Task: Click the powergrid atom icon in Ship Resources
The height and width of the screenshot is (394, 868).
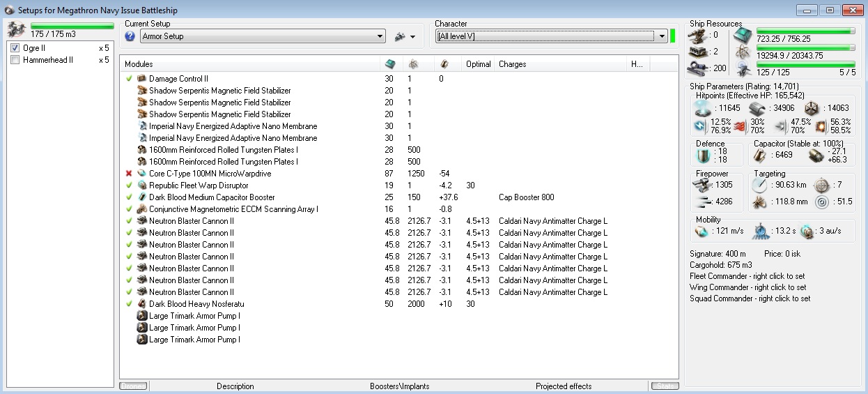Action: point(743,52)
